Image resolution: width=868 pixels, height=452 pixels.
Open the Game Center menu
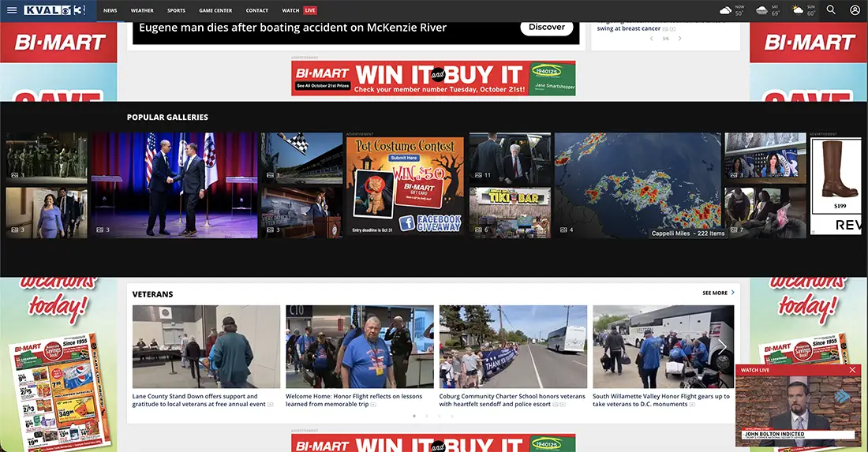click(x=215, y=10)
